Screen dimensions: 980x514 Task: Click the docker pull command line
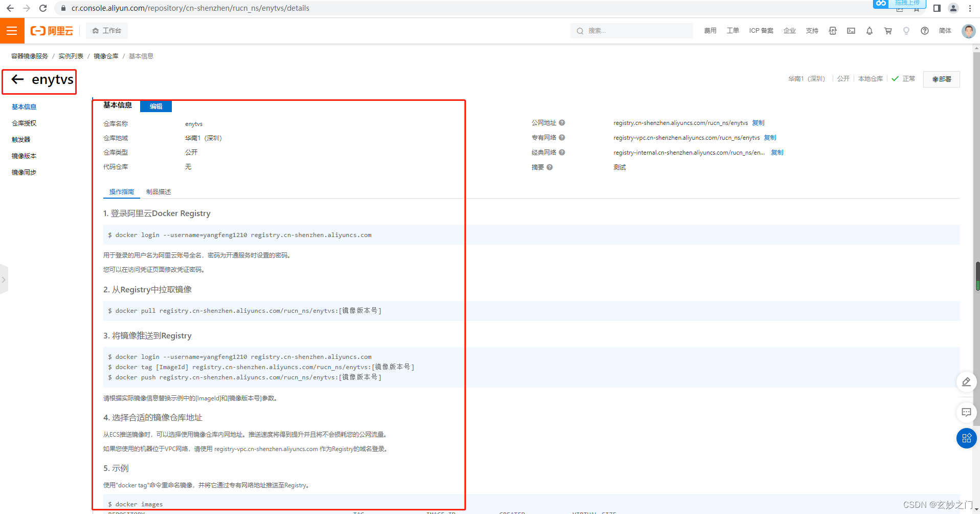[244, 311]
